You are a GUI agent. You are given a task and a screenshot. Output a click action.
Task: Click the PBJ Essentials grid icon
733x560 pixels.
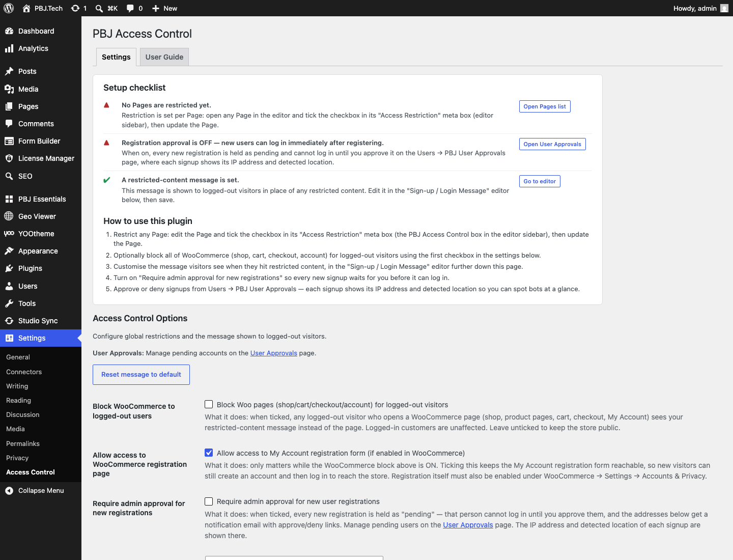pos(9,199)
